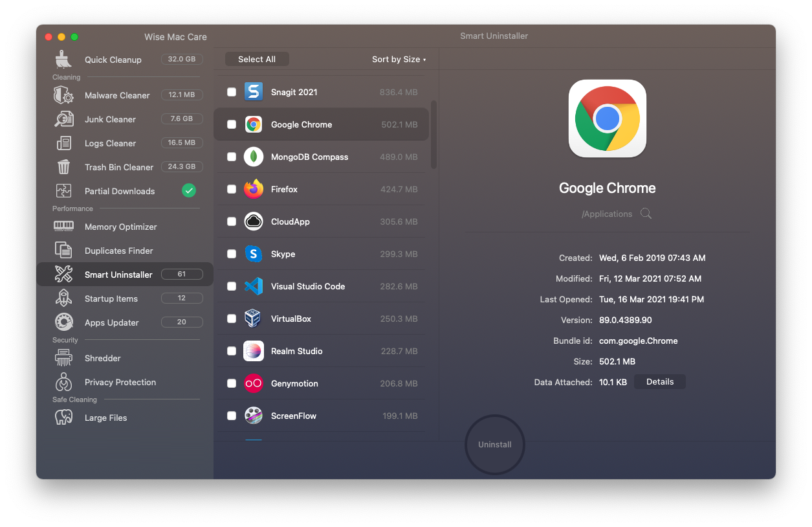Image resolution: width=812 pixels, height=527 pixels.
Task: Click the Select All button
Action: [x=257, y=60]
